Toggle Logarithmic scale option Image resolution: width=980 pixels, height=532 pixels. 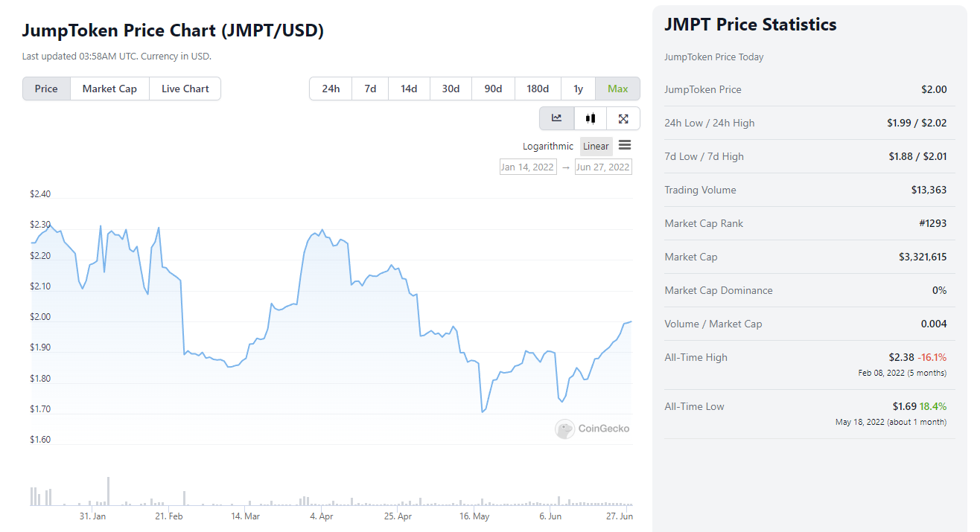(548, 147)
